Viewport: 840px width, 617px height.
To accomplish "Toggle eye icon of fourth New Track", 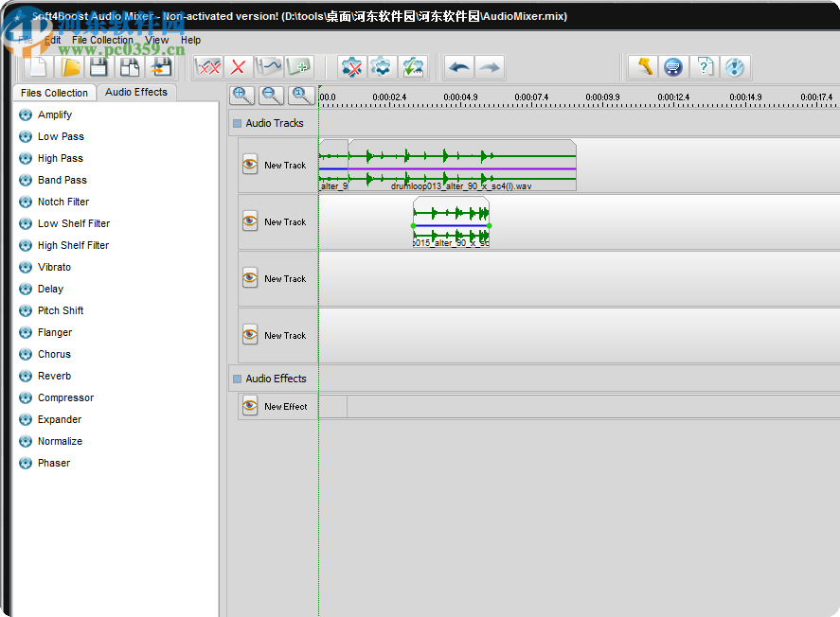I will coord(250,334).
